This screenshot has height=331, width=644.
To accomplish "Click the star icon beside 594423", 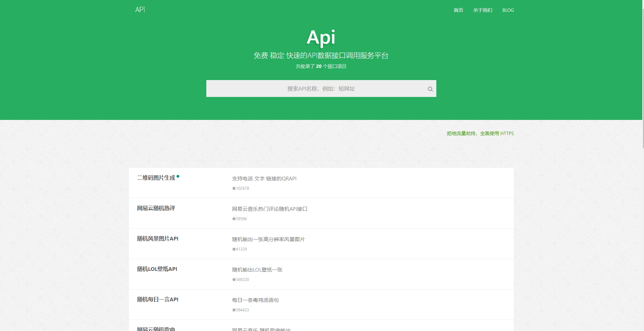I will [x=233, y=309].
